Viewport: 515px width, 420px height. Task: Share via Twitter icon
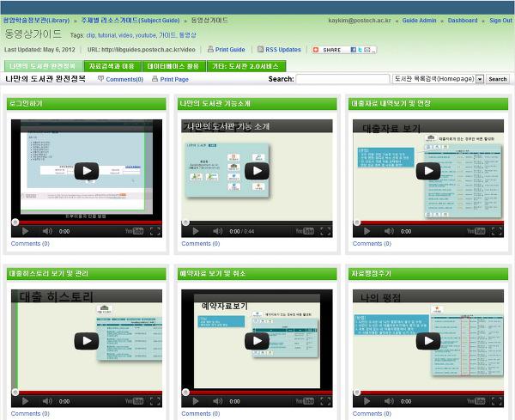coord(360,50)
